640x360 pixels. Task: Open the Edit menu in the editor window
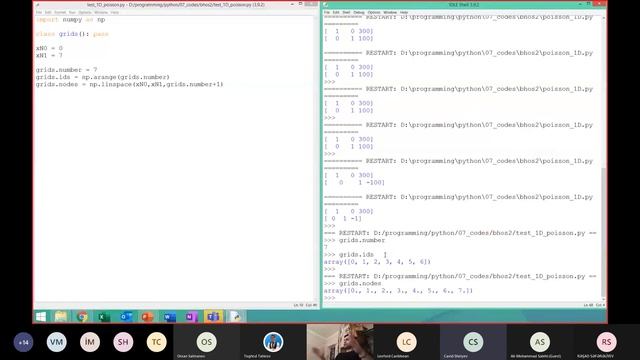[48, 13]
